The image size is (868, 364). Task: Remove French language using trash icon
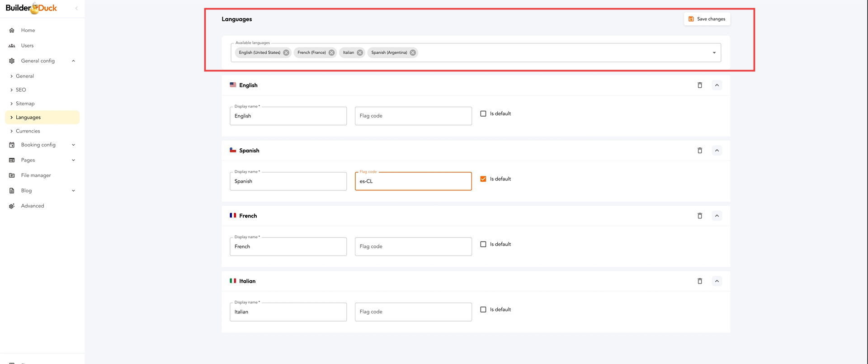click(x=699, y=216)
